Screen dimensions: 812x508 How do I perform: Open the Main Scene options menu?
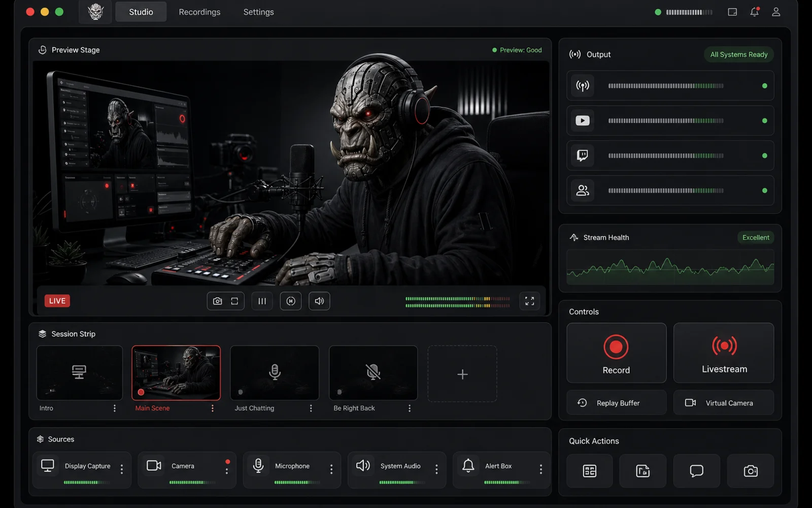(213, 408)
